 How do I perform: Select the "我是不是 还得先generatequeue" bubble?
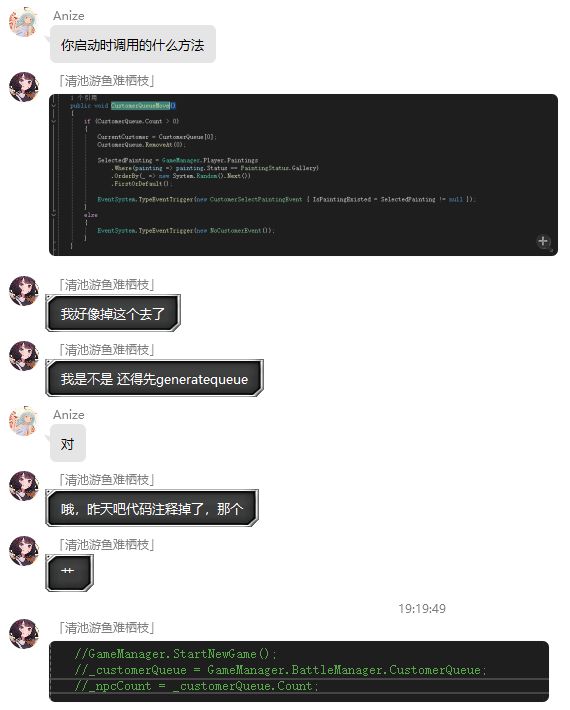click(x=154, y=378)
